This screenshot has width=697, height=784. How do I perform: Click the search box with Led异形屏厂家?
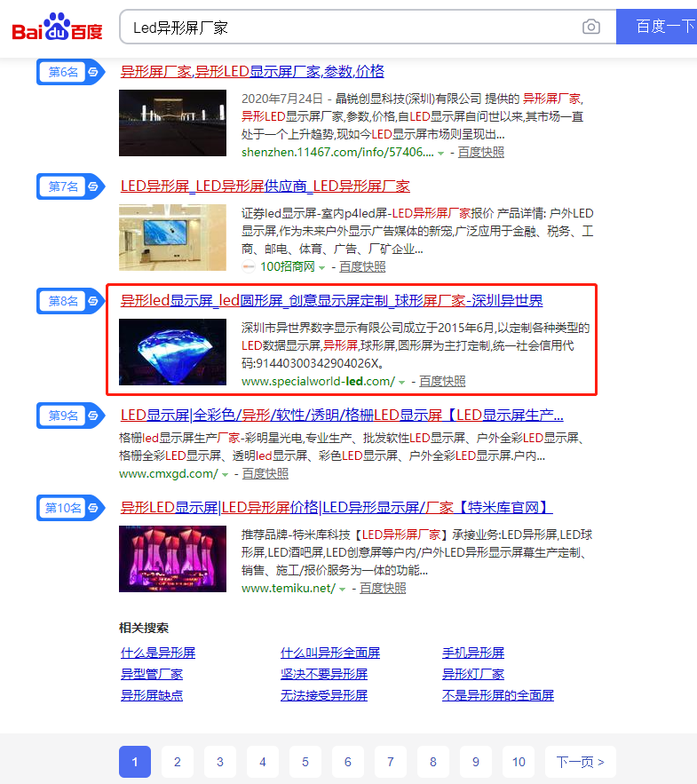368,27
